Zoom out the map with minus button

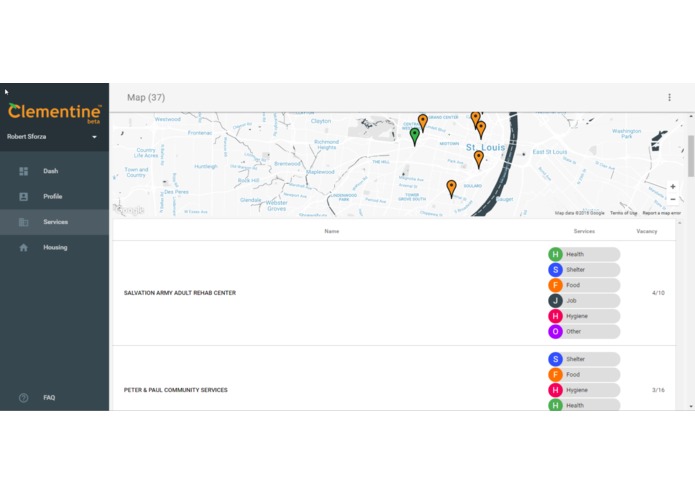click(672, 200)
